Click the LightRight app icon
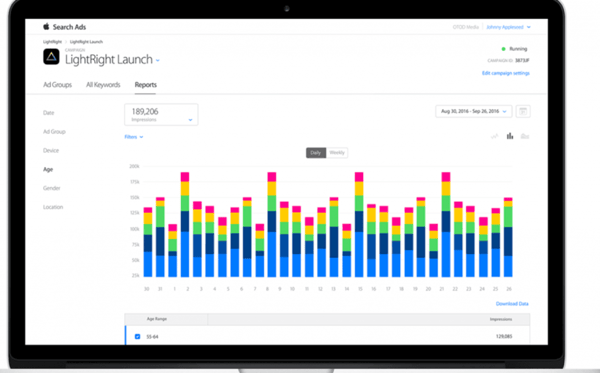 coord(51,57)
